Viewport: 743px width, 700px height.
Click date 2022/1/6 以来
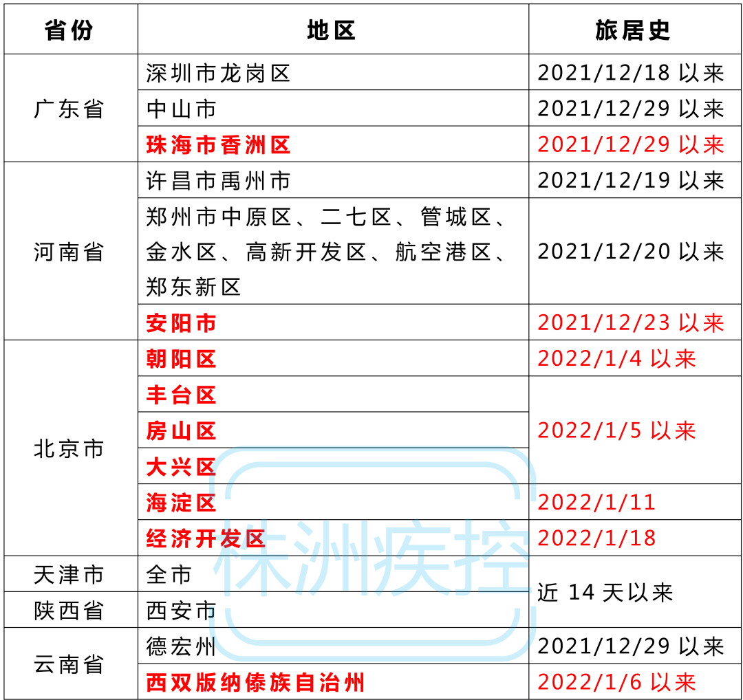click(617, 683)
